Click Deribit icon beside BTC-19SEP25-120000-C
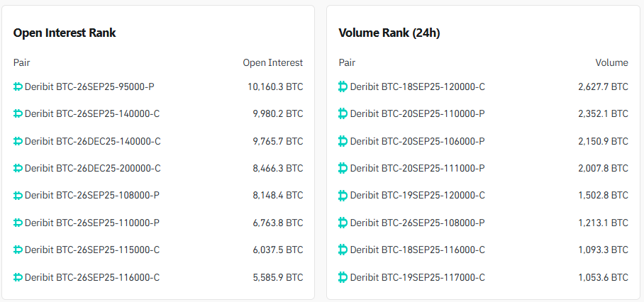The width and height of the screenshot is (644, 302). point(343,196)
